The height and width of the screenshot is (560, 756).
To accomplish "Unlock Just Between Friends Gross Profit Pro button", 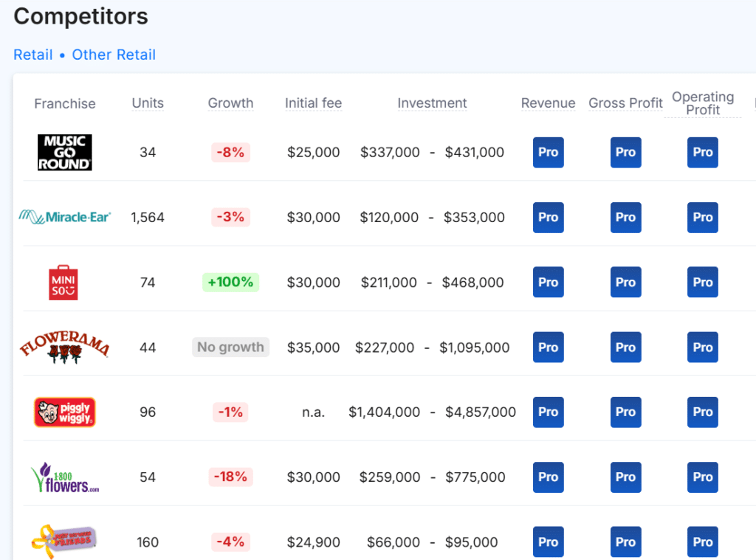I will tap(626, 542).
